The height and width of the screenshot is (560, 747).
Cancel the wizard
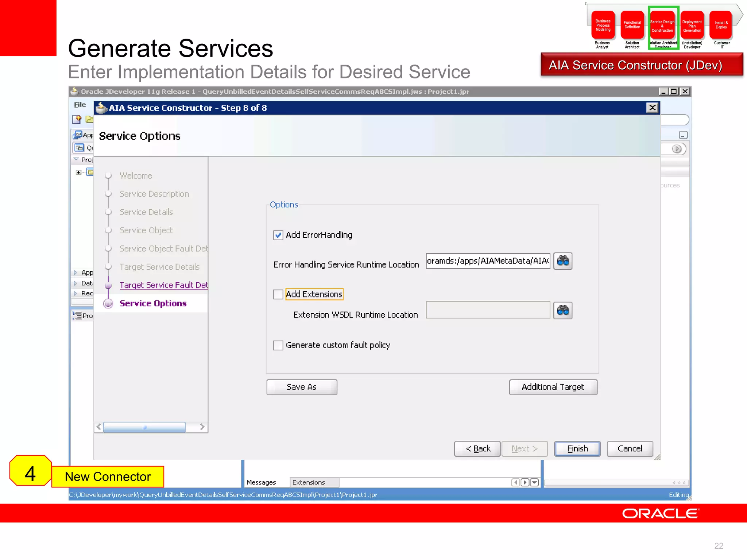tap(630, 448)
